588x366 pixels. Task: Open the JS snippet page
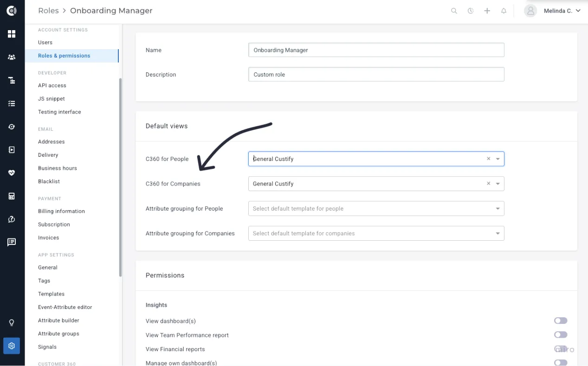click(52, 99)
